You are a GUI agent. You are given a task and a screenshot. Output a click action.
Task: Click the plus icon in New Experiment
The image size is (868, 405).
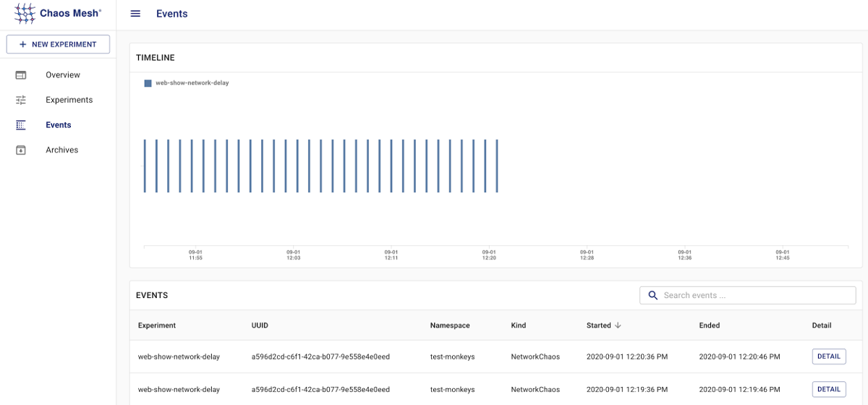pos(23,45)
